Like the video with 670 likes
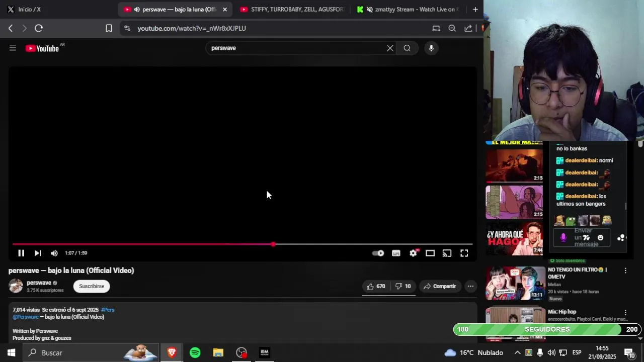The width and height of the screenshot is (644, 362). point(376,286)
